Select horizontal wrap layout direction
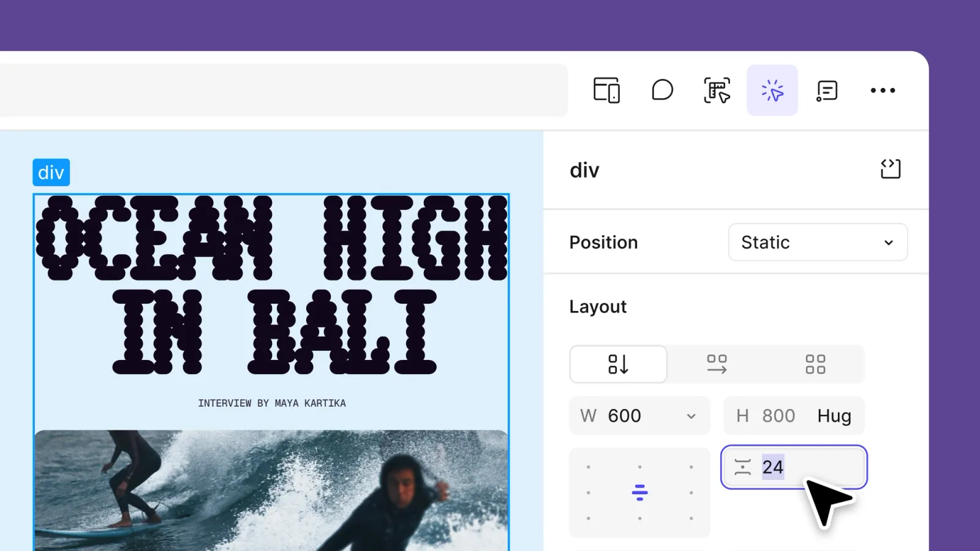Viewport: 980px width, 551px height. click(717, 364)
